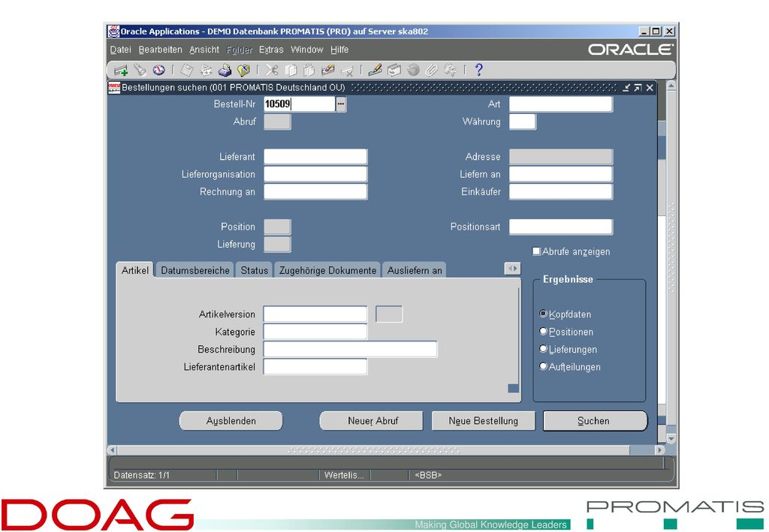Click the Neuer Abruf button
This screenshot has height=532, width=769.
point(371,421)
